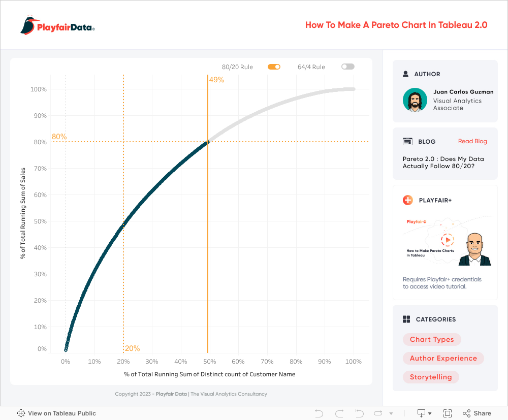Open the Read Blog link

click(472, 141)
